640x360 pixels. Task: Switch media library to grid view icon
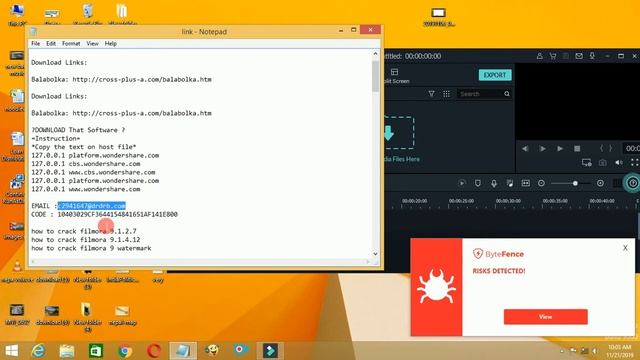pyautogui.click(x=447, y=94)
